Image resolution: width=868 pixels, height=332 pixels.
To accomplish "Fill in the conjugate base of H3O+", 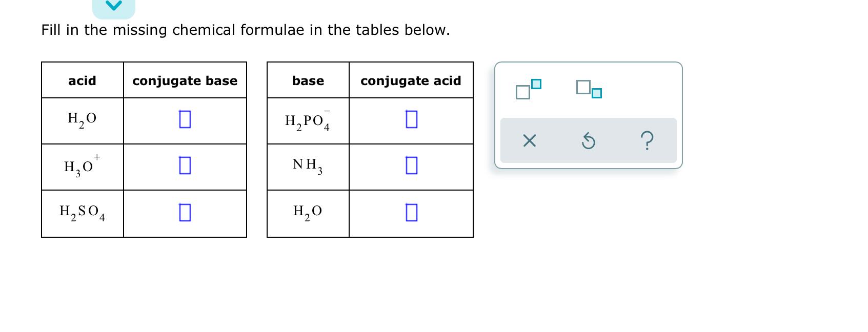I will [x=185, y=165].
